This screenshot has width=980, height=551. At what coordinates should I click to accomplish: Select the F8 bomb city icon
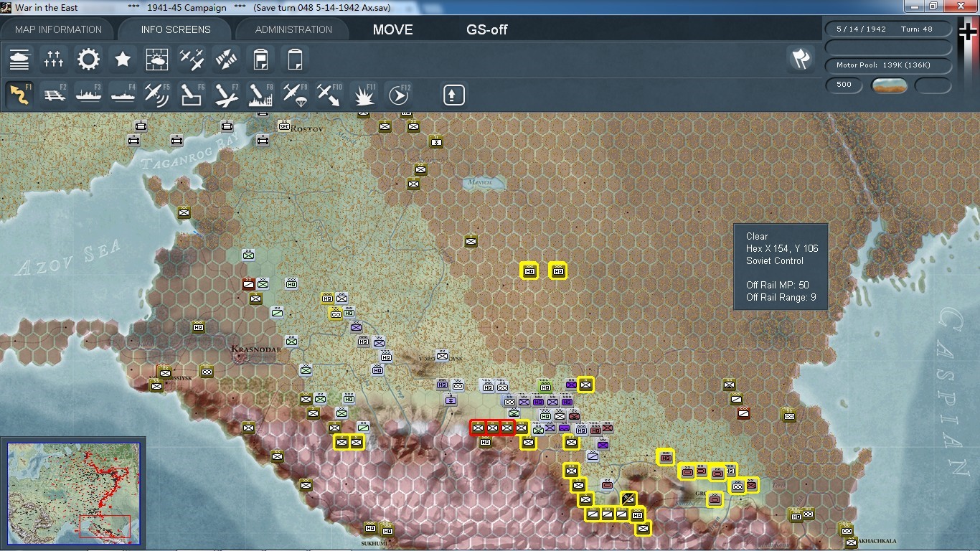tap(260, 94)
